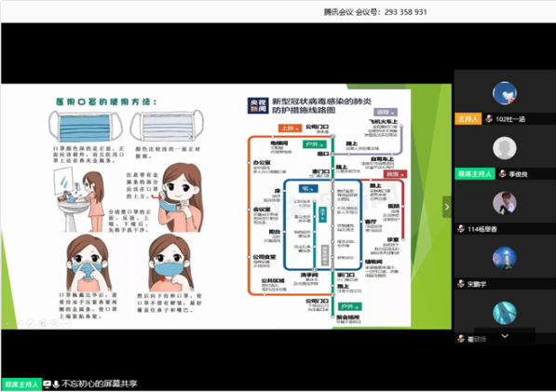The image size is (556, 392).
Task: Click the slideshow magnifier zoom icon
Action: click(x=54, y=323)
